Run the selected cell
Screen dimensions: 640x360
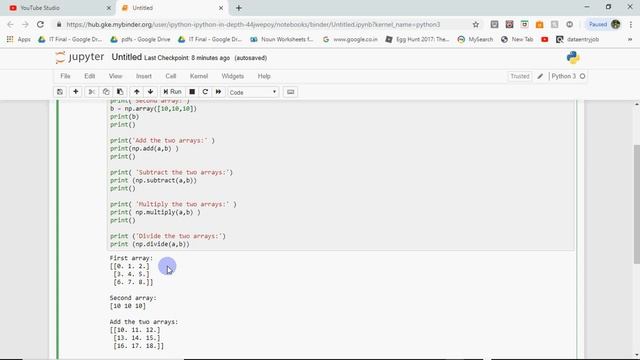point(172,92)
